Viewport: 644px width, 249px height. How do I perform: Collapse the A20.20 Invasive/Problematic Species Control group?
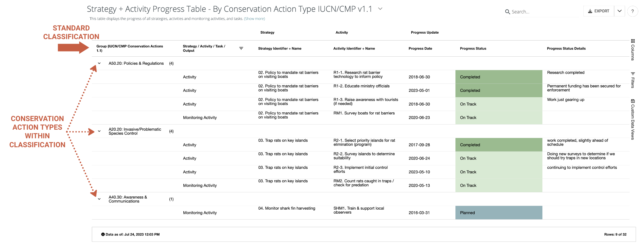[x=99, y=131]
